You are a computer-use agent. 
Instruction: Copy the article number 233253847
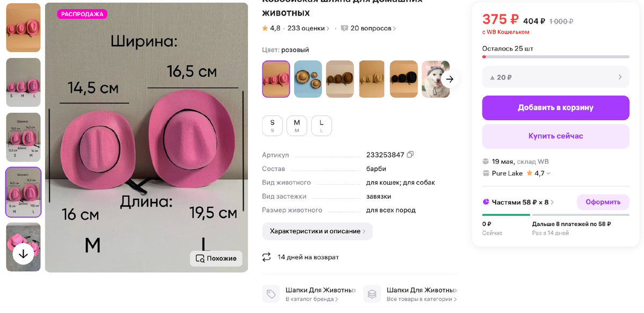tap(411, 155)
